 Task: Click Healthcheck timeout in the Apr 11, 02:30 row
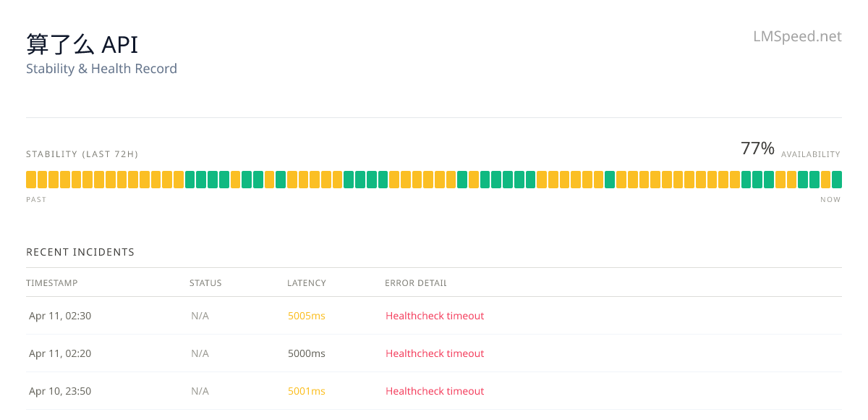pos(435,316)
